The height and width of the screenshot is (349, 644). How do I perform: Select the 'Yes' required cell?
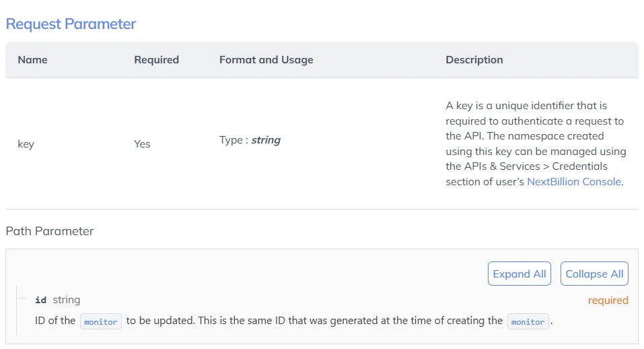click(x=142, y=144)
